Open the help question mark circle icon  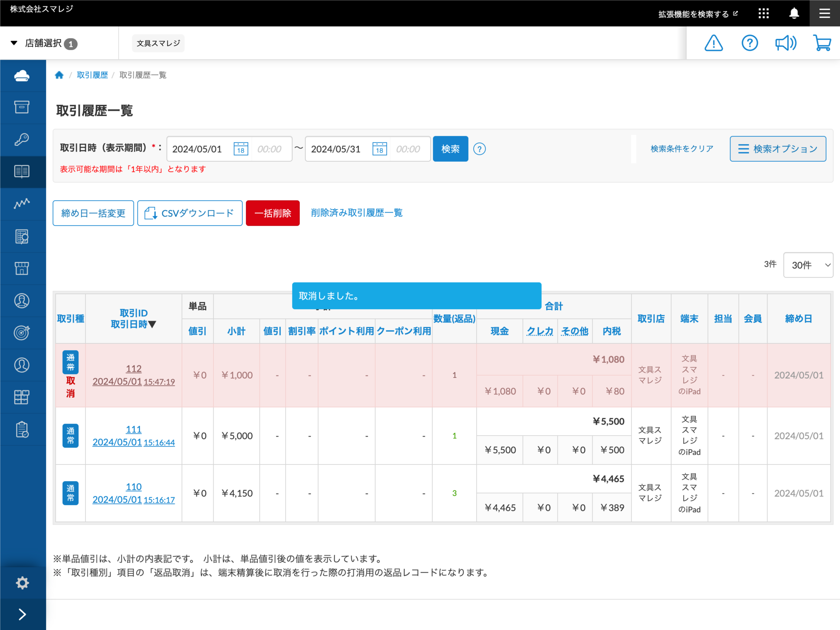coord(750,43)
